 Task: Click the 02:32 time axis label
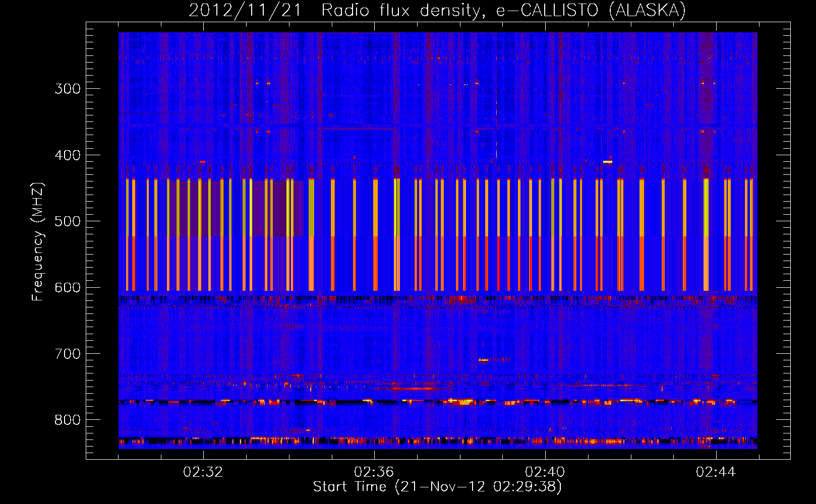[203, 472]
